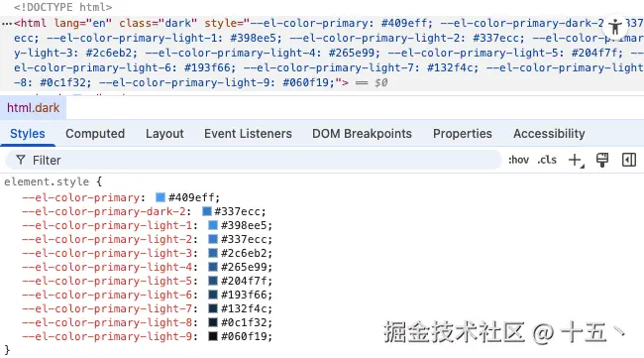Open color swatch for primary-light-7 #132f4c
The image size is (644, 358).
[x=213, y=308]
